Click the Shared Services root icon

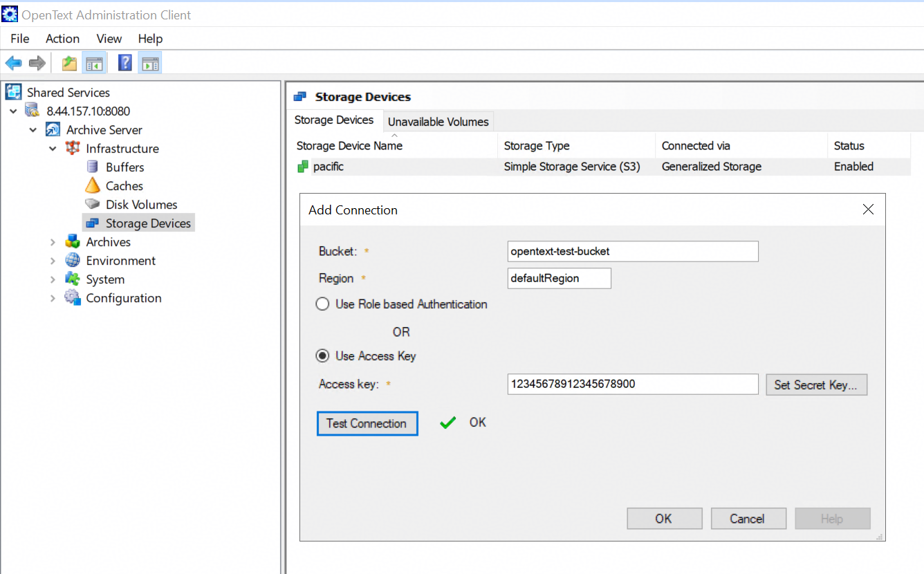pos(13,92)
